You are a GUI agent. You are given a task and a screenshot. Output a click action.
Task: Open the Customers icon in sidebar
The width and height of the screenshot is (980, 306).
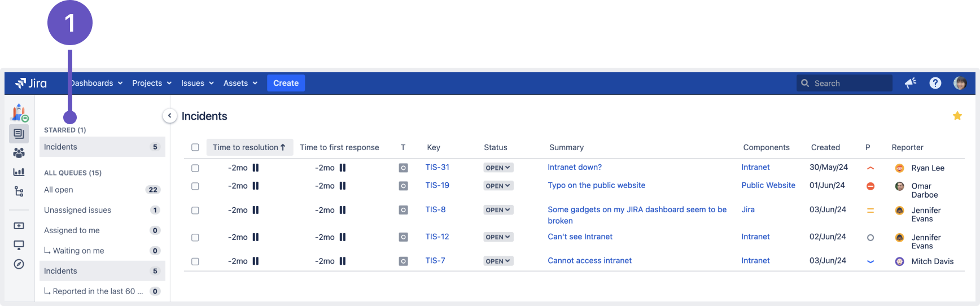(19, 153)
